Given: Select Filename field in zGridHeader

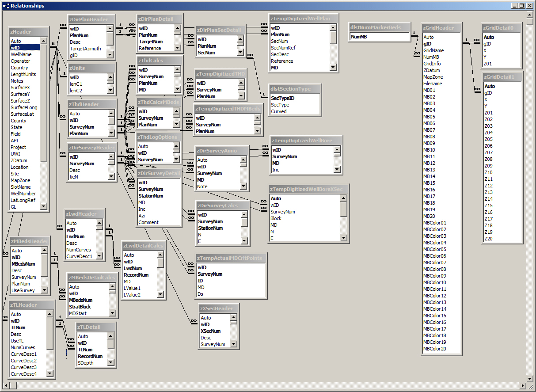Looking at the screenshot, I should click(x=441, y=84).
